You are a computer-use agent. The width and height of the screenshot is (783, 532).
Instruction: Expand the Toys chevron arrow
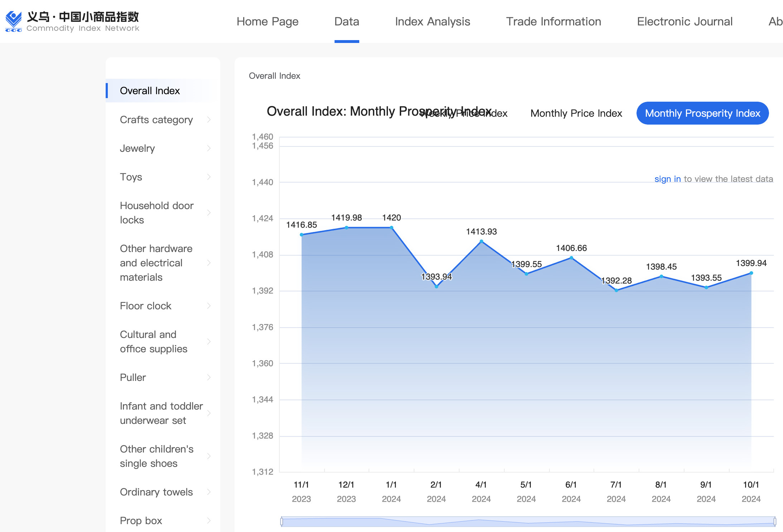209,177
